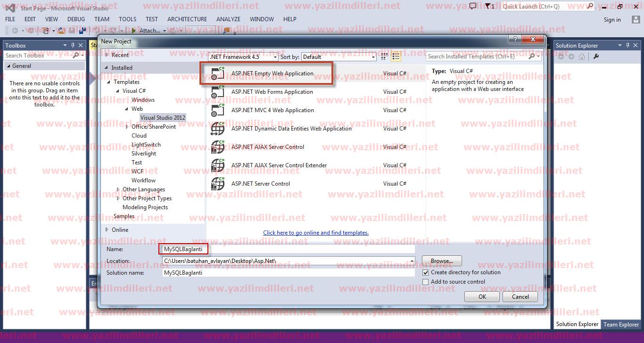Open the ANALYZE menu

(228, 19)
